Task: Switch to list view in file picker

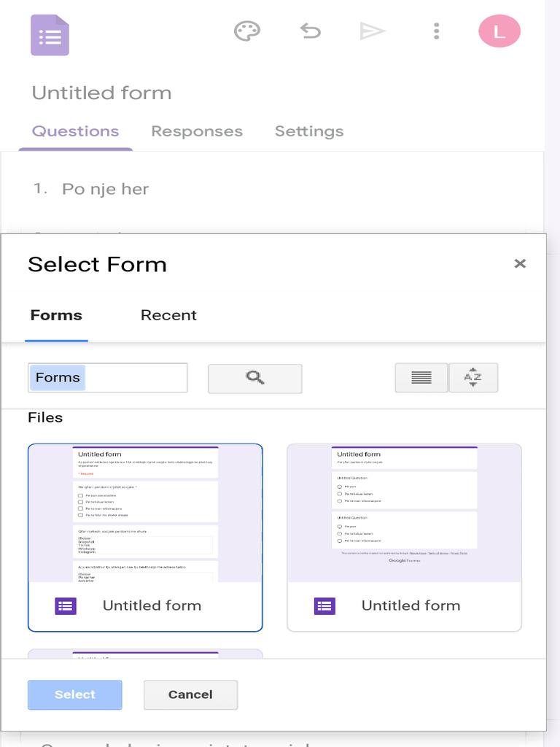Action: tap(421, 378)
